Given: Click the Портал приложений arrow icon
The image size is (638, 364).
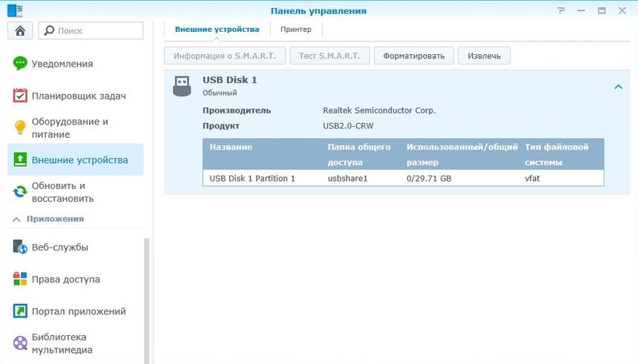Looking at the screenshot, I should [x=20, y=311].
